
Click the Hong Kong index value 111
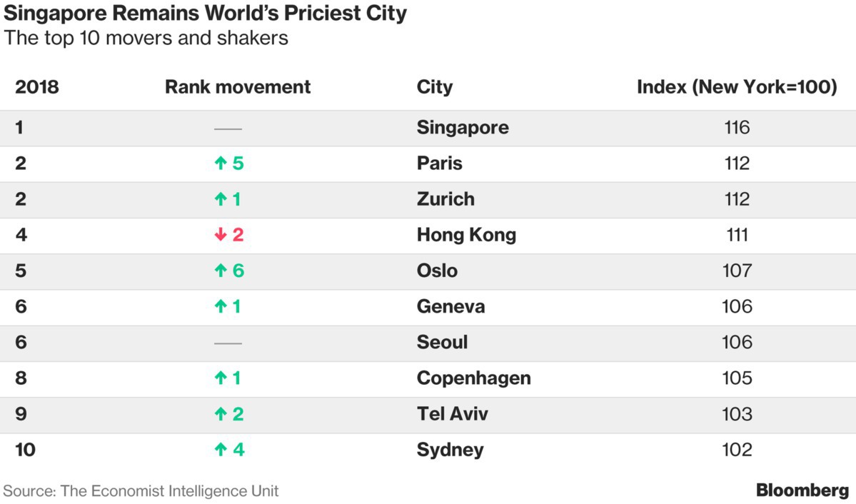pyautogui.click(x=737, y=235)
